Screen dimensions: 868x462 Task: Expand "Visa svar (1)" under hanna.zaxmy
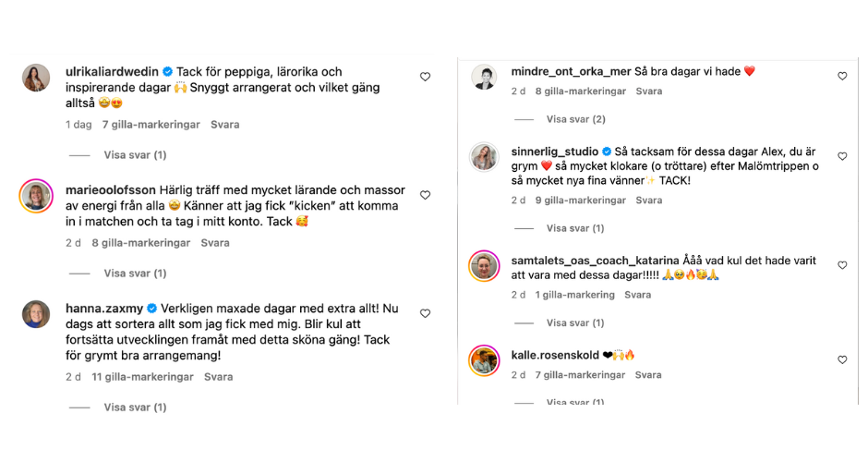(x=135, y=407)
